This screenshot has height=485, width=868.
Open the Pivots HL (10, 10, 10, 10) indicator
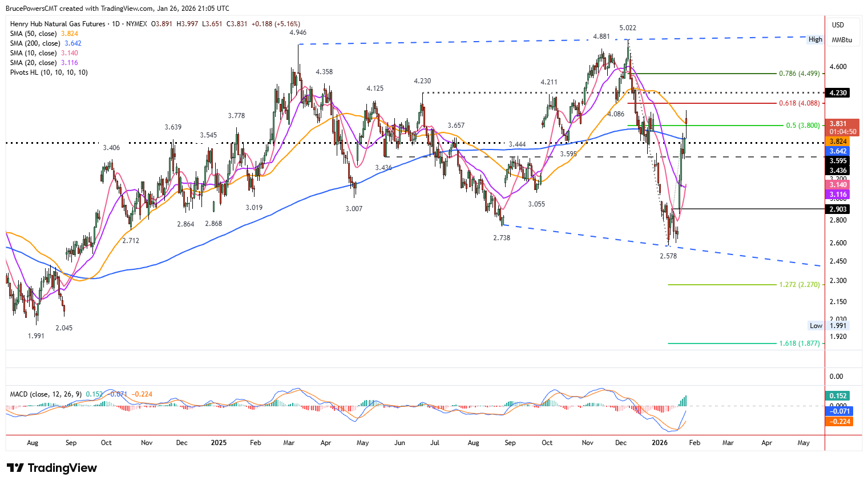pos(36,72)
